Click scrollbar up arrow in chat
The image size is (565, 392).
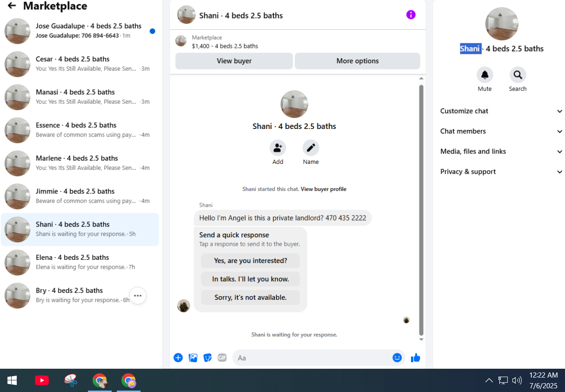coord(421,78)
